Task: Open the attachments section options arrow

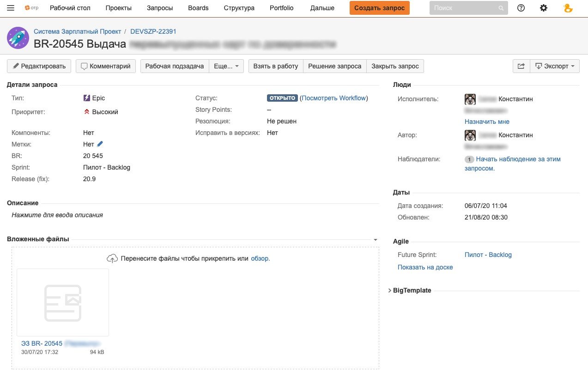Action: (x=376, y=240)
